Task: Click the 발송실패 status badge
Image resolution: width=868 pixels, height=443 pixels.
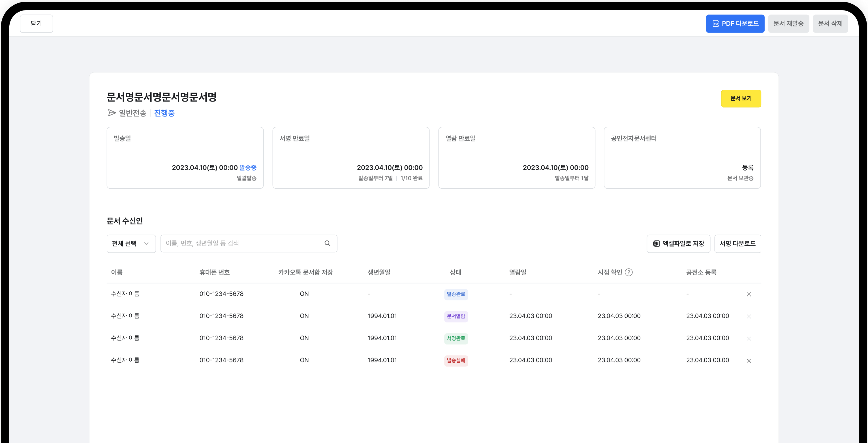Action: (x=456, y=360)
